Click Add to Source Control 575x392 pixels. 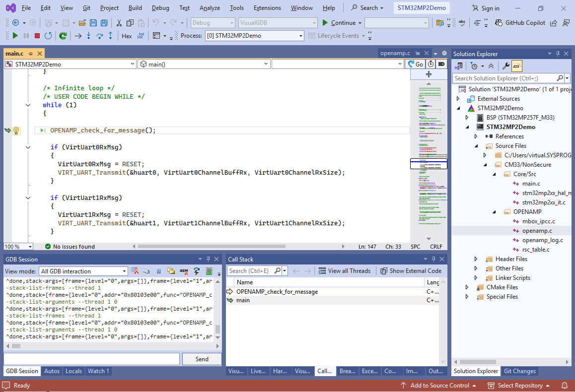[438, 386]
